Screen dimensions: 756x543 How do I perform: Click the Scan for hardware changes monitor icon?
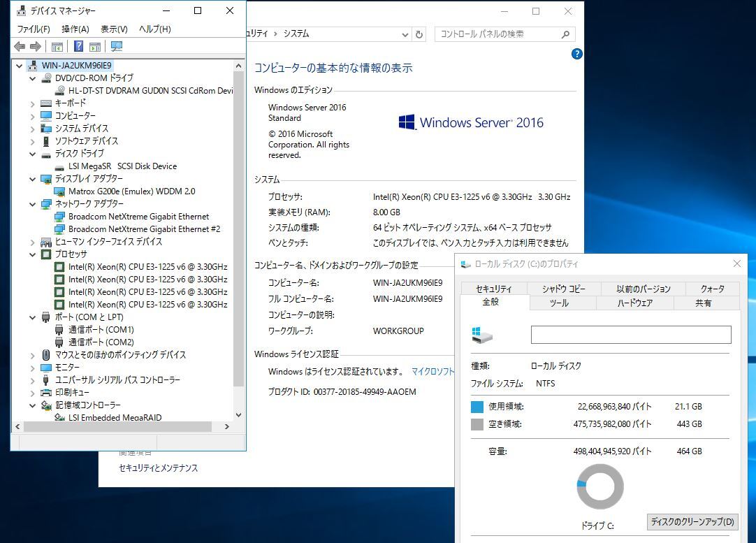(117, 46)
